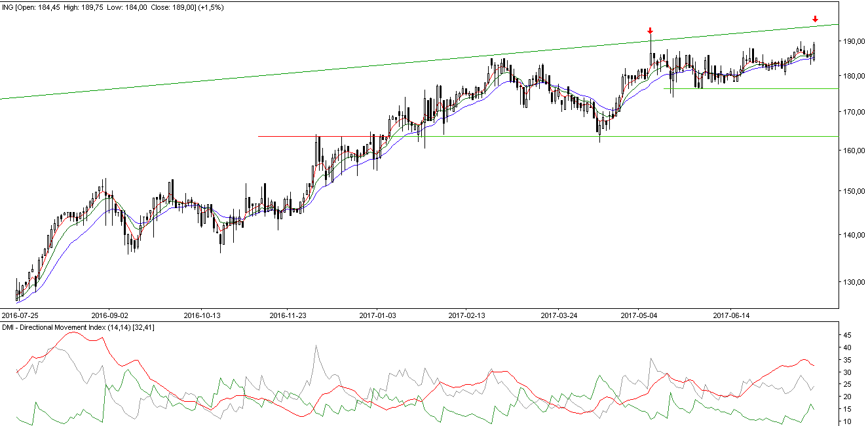Click the 2016-10-13 date label

[x=202, y=315]
